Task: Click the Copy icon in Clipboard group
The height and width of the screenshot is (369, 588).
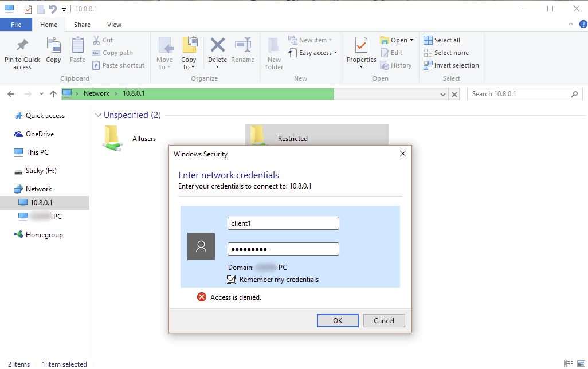Action: (53, 45)
